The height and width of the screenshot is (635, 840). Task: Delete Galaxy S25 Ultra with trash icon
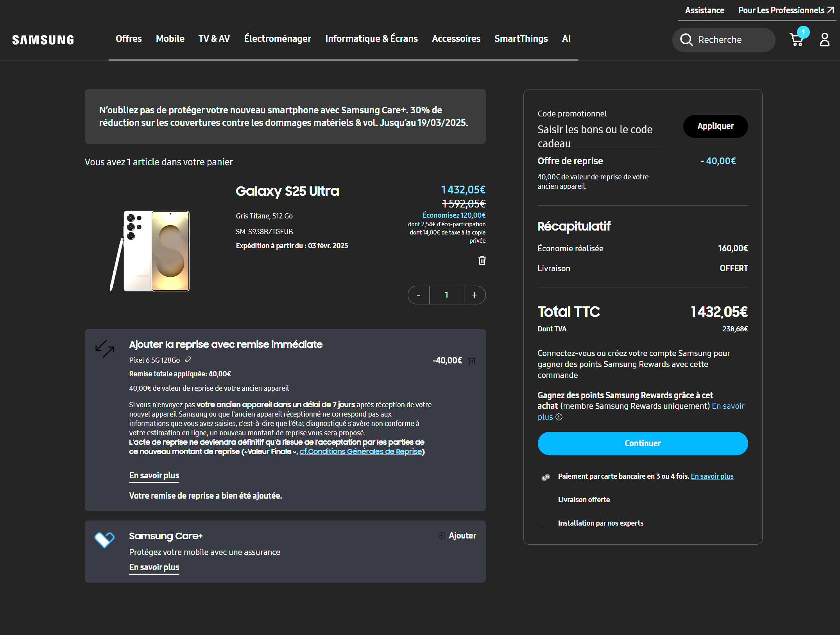[x=482, y=261]
